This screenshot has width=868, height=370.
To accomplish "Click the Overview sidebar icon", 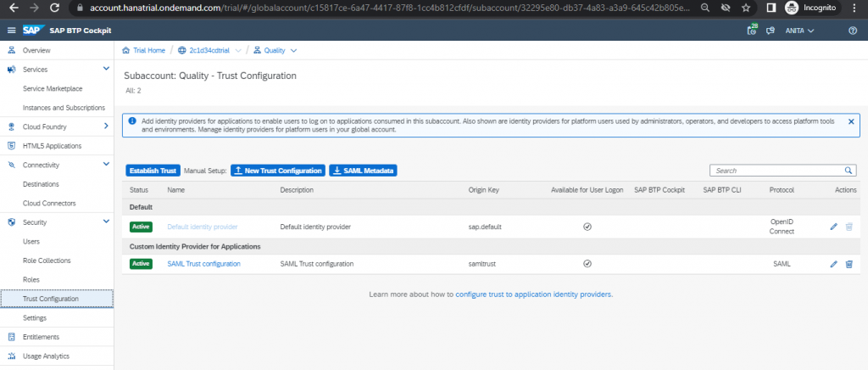I will (11, 50).
